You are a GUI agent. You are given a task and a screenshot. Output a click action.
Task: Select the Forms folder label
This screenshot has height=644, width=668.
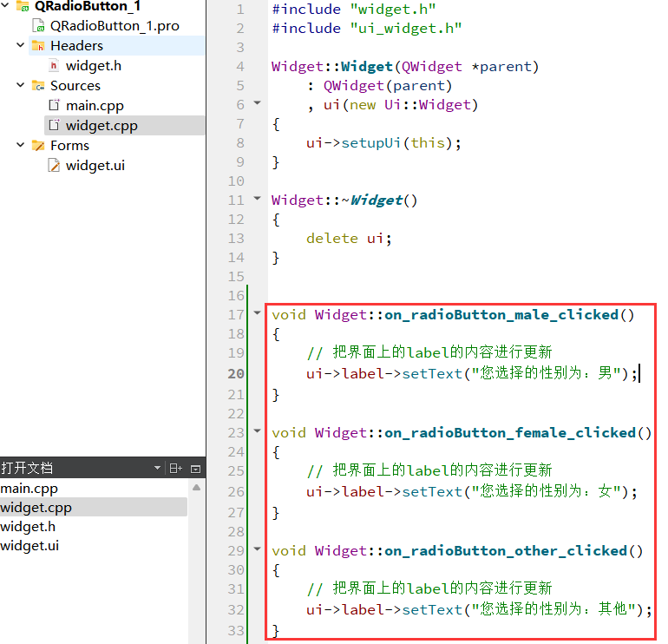[70, 146]
